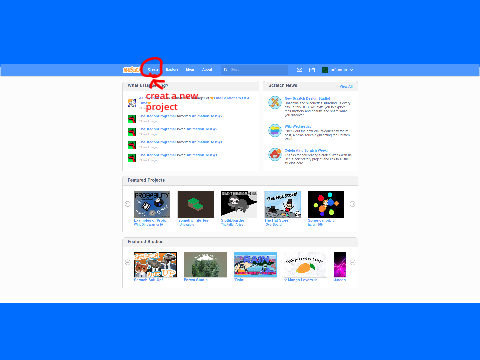Click the crossed tools news icon
480x360 pixels.
[275, 102]
